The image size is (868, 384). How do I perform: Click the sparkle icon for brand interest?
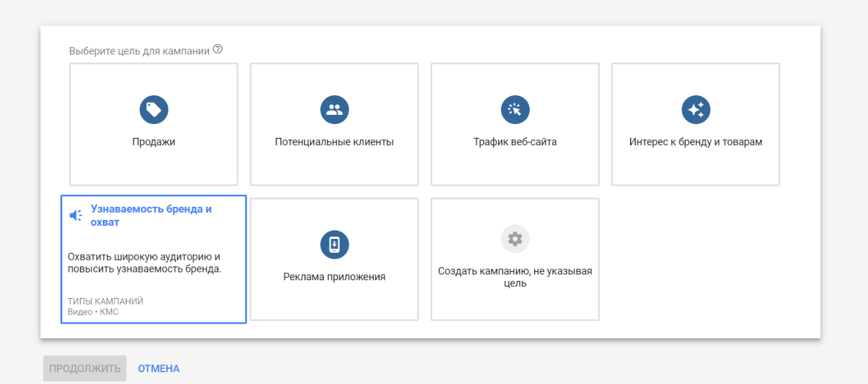[696, 110]
